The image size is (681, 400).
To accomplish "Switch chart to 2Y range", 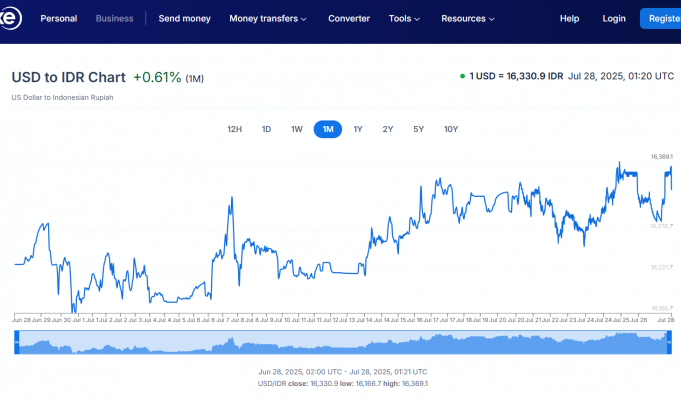I will click(388, 129).
